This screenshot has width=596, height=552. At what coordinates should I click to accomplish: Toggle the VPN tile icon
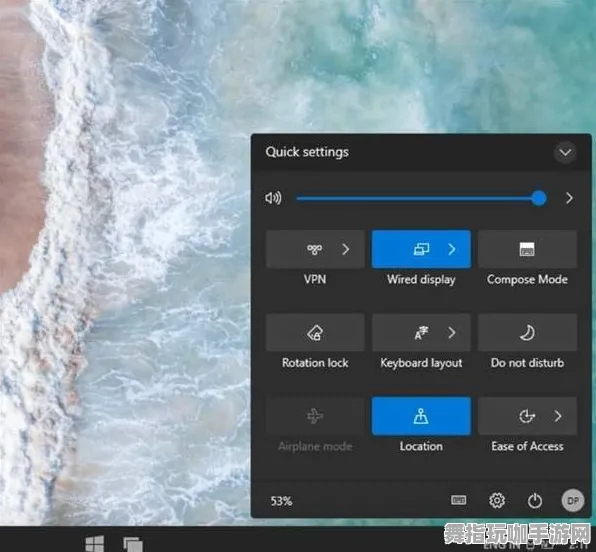point(315,249)
